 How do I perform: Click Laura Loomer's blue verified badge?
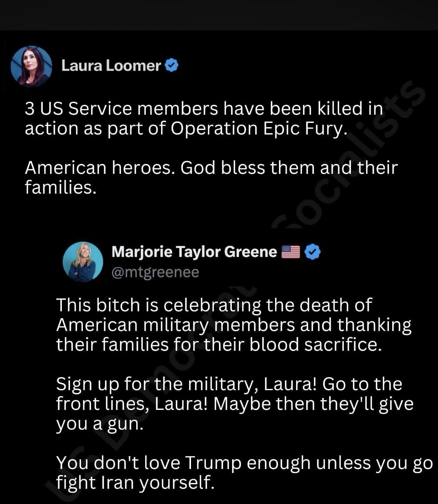(x=172, y=65)
